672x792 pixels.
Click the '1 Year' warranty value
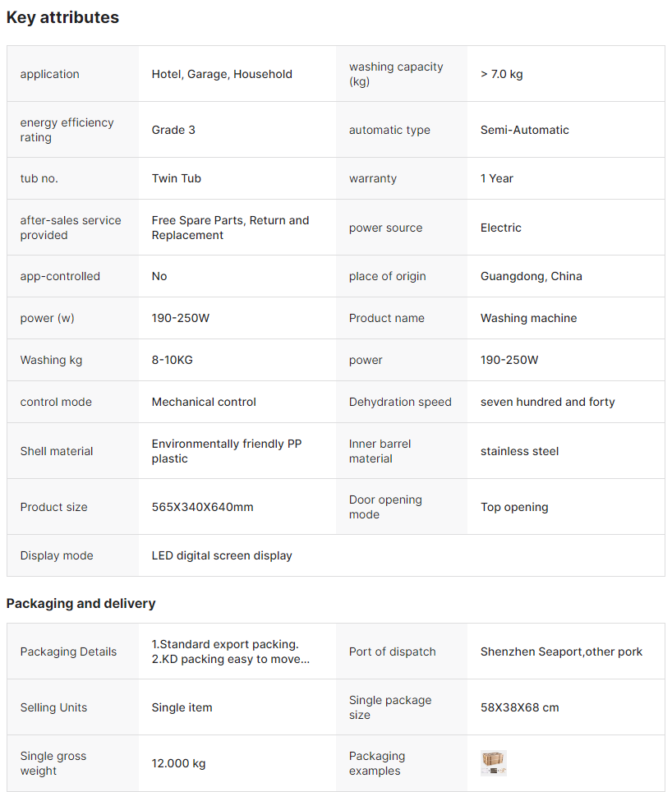coord(496,178)
